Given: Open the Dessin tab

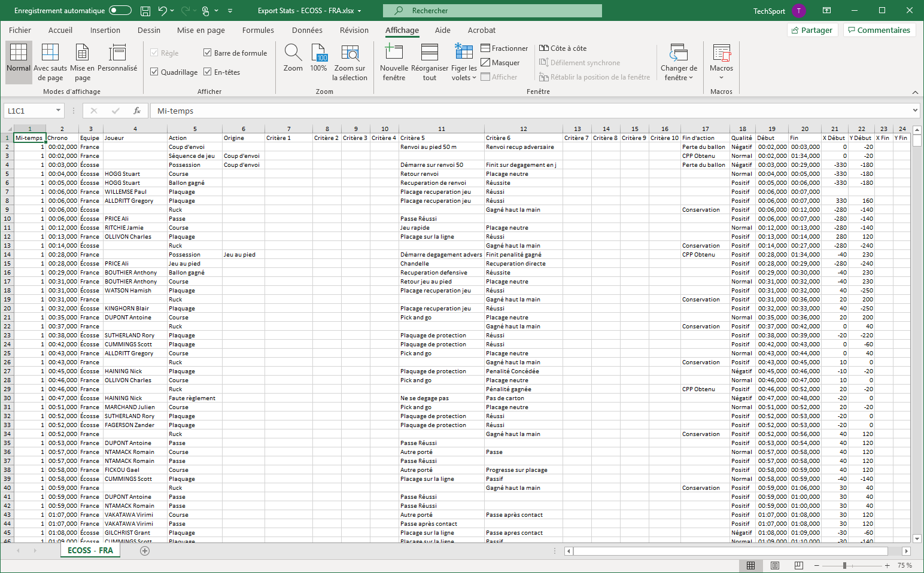Looking at the screenshot, I should [149, 30].
